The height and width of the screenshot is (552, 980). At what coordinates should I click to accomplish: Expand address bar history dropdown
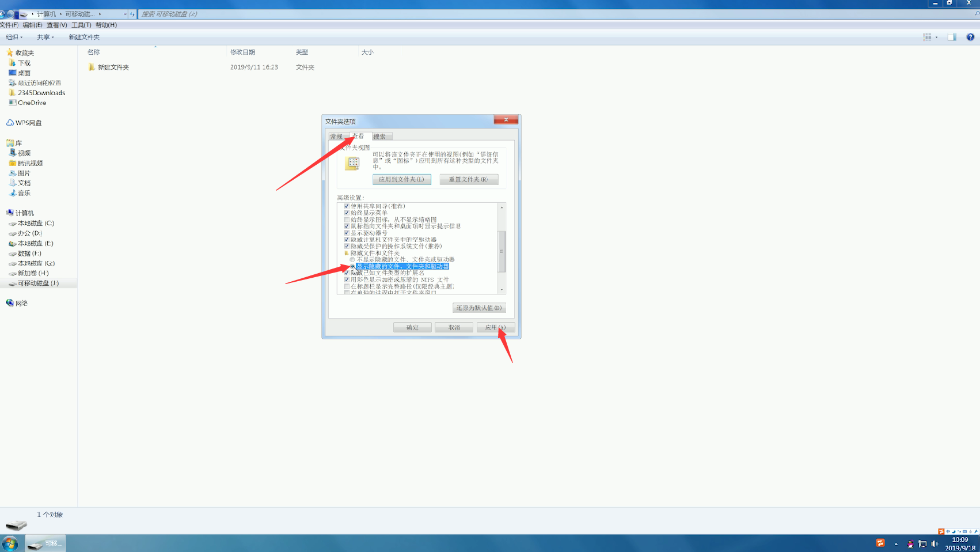tap(125, 14)
